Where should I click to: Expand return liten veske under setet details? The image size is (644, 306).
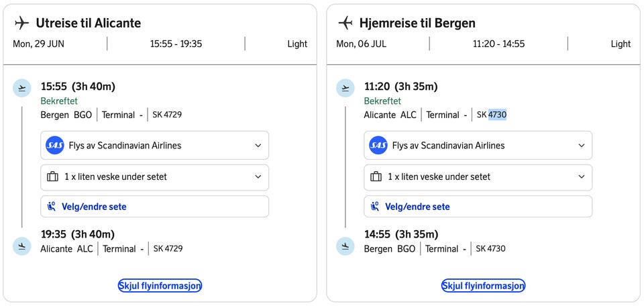(582, 177)
